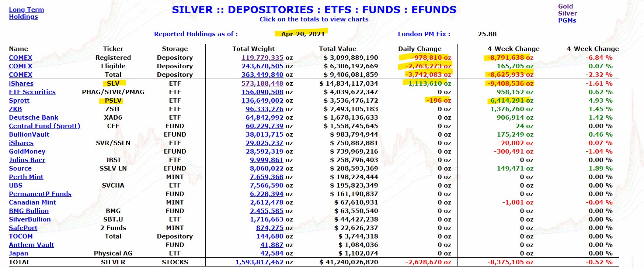Image resolution: width=644 pixels, height=268 pixels.
Task: View chart for total weight 1,716,663
Action: 267,219
